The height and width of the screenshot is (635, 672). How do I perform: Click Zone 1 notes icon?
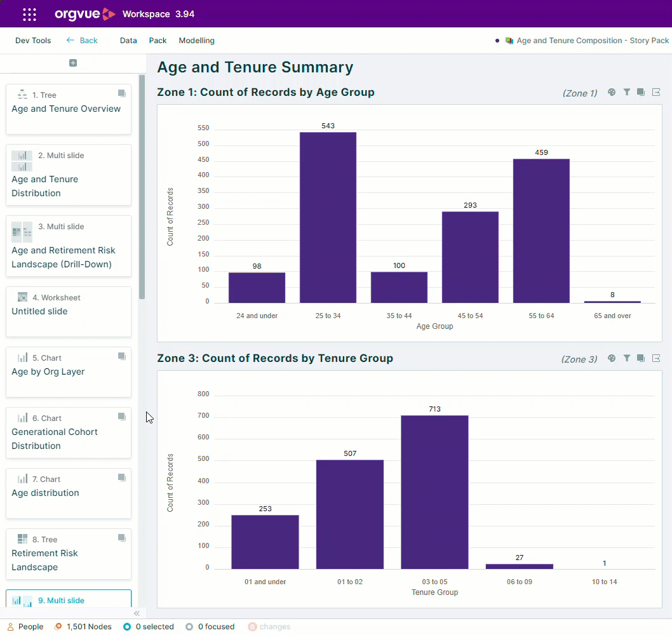click(x=641, y=92)
